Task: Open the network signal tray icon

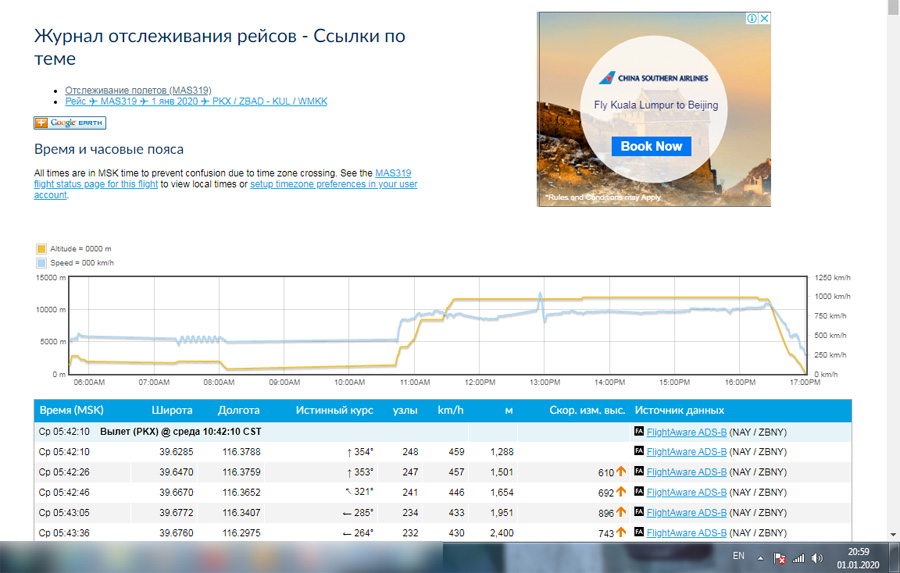Action: pos(798,557)
